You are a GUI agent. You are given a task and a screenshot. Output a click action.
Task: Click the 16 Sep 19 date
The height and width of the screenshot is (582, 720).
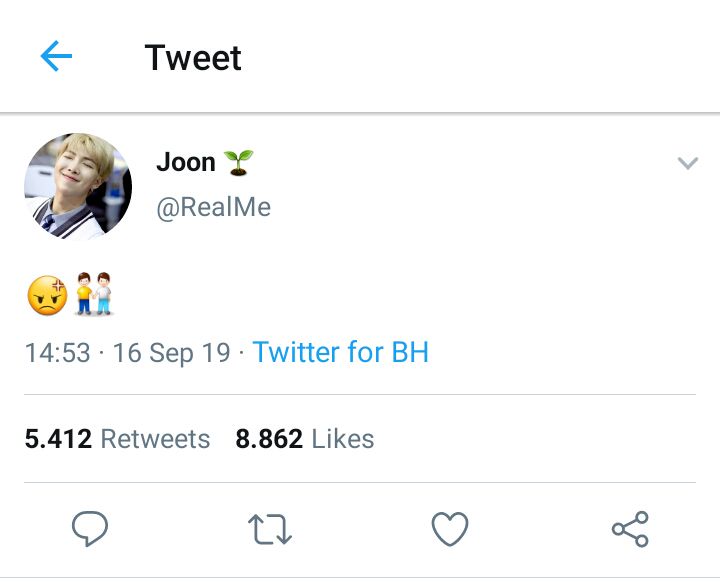click(172, 353)
